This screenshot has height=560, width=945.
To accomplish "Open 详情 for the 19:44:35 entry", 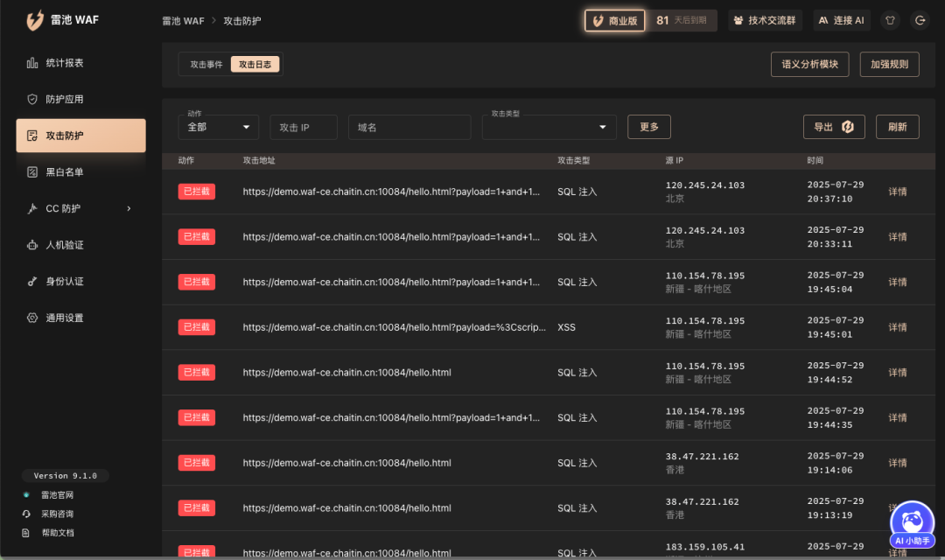I will (x=898, y=417).
